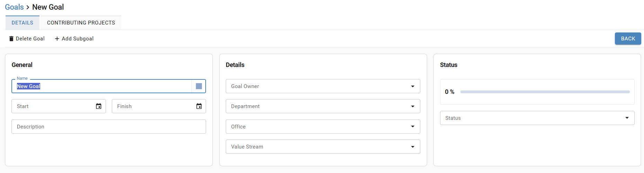Open the Finish date calendar icon
The width and height of the screenshot is (644, 173).
[x=199, y=106]
